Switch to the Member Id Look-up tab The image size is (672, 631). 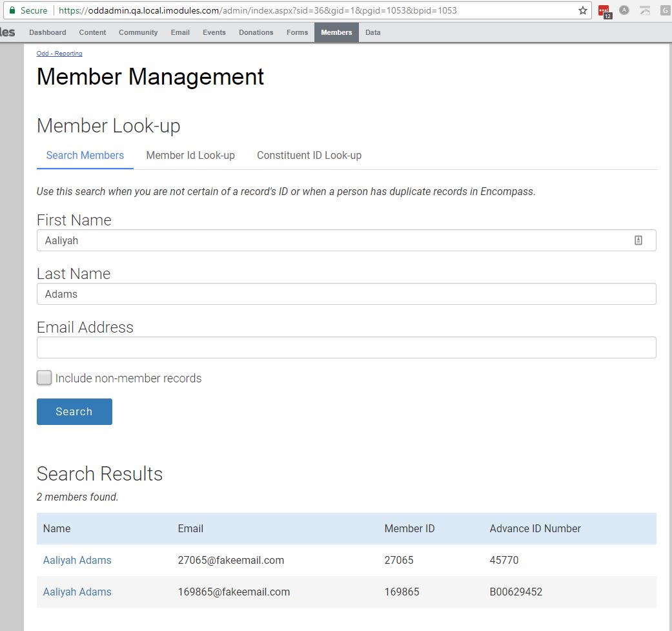pyautogui.click(x=190, y=155)
